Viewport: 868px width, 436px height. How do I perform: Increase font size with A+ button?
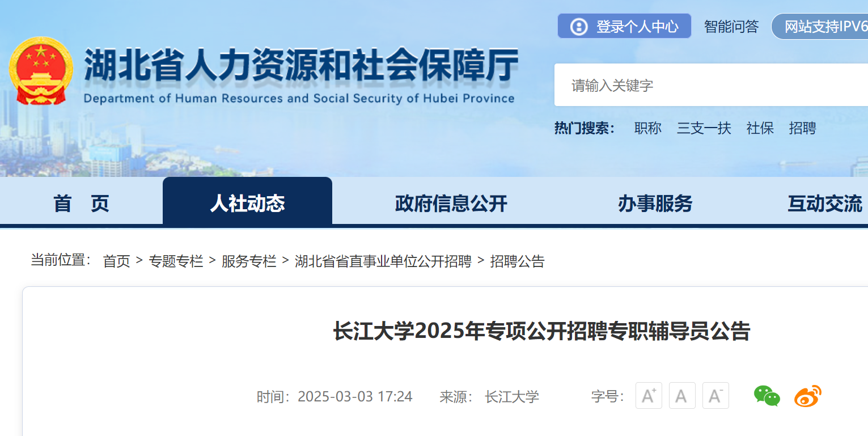point(649,396)
